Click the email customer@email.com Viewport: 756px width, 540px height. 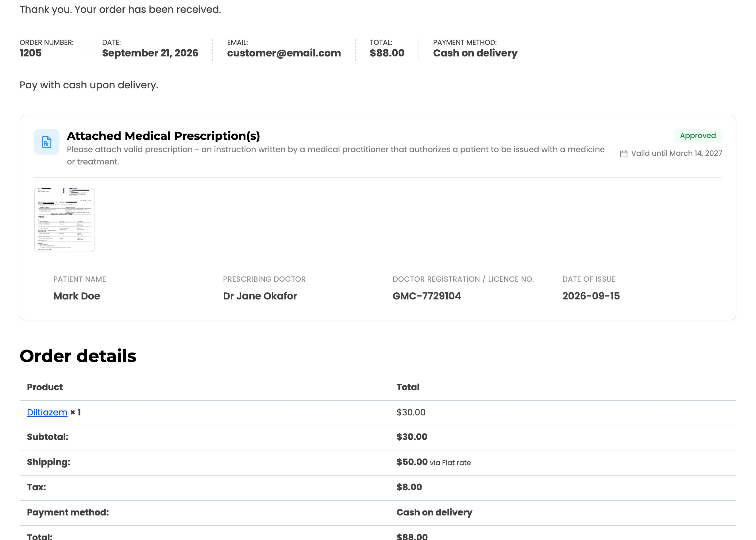pos(283,53)
